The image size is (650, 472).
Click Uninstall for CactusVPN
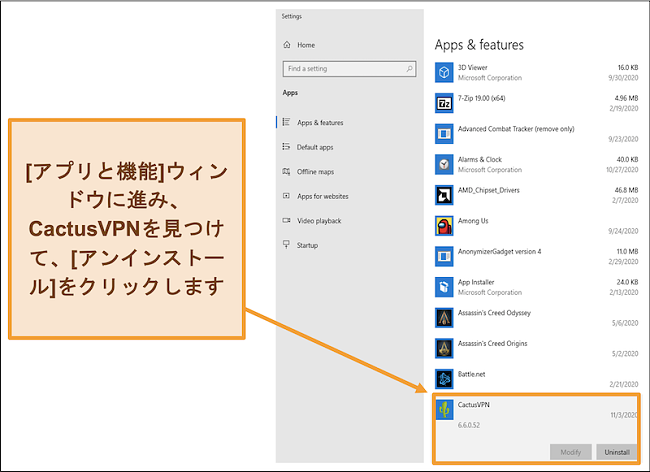[617, 452]
